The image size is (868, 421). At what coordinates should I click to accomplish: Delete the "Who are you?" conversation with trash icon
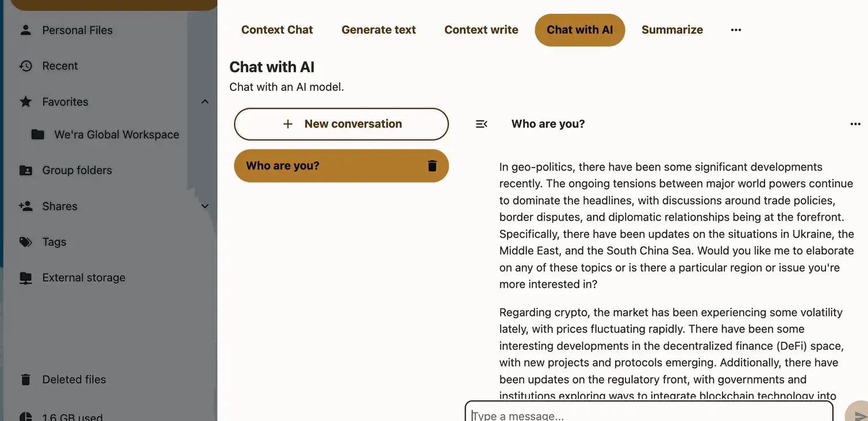(432, 166)
